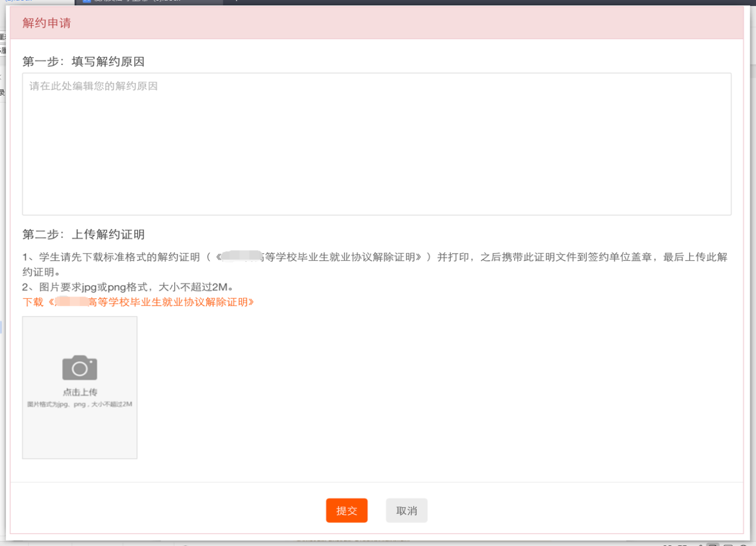Click the 第二步：上传解约证明 heading
This screenshot has width=756, height=546.
83,235
